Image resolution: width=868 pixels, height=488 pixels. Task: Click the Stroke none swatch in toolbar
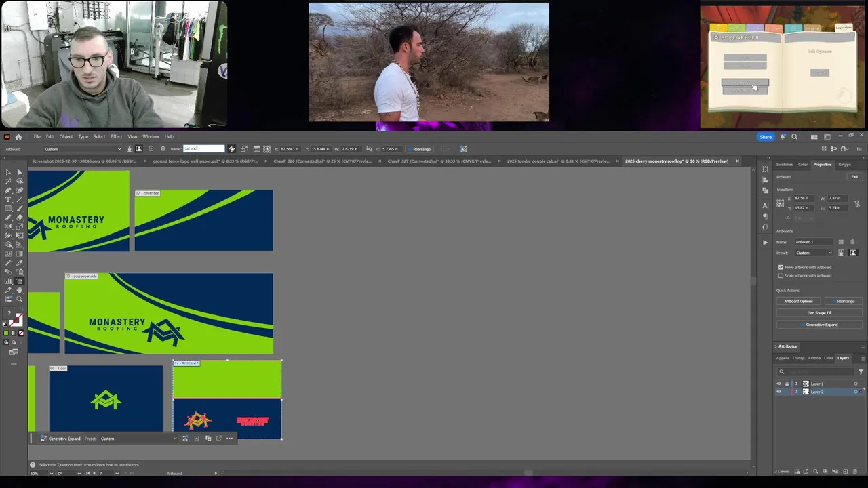coord(16,319)
